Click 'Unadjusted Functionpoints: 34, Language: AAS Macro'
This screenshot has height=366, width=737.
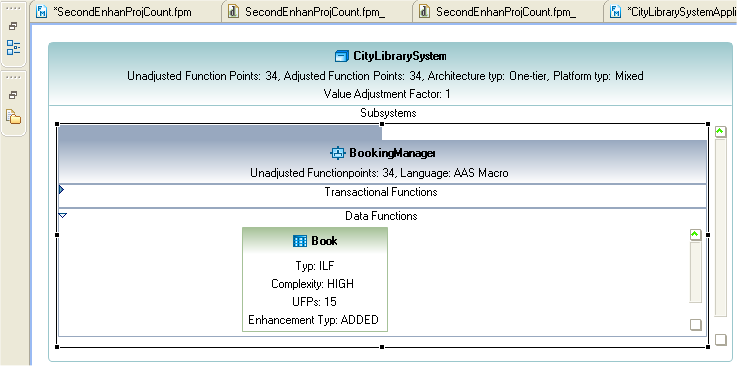click(x=379, y=173)
